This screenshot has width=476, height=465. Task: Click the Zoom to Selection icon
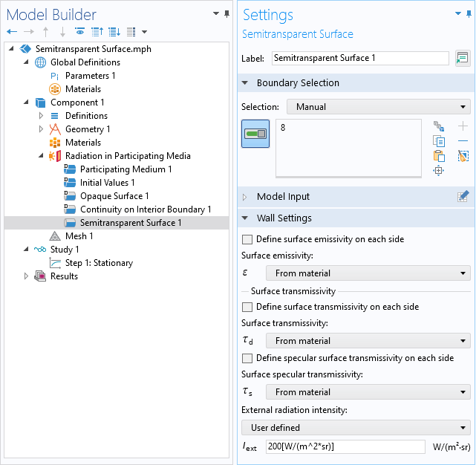pos(439,171)
